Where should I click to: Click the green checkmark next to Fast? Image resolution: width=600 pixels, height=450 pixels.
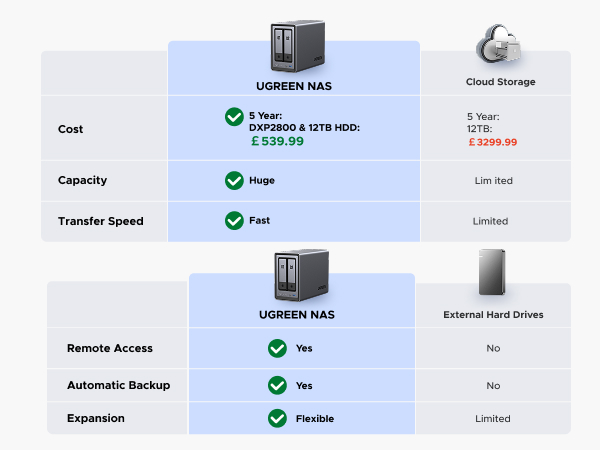click(x=234, y=220)
